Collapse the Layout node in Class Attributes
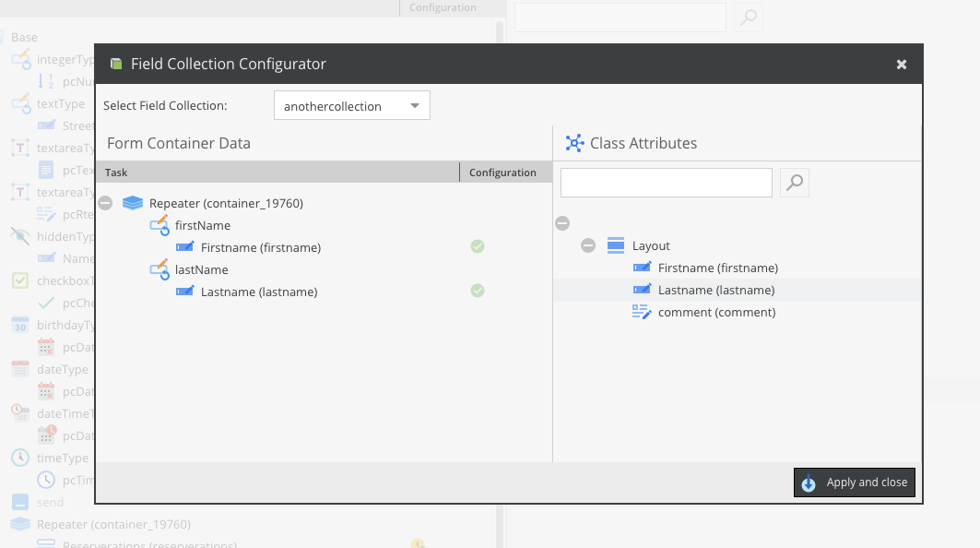980x548 pixels. coord(587,244)
